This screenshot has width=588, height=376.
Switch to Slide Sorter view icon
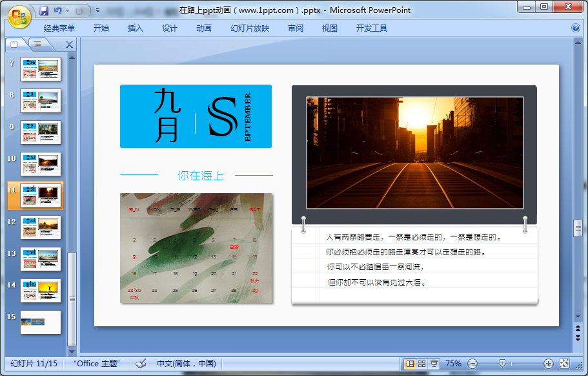tap(422, 364)
